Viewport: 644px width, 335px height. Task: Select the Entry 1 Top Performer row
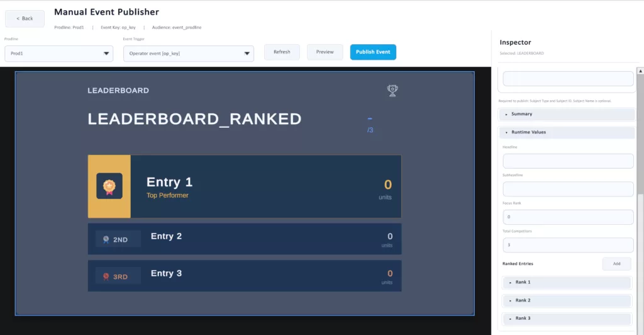[x=245, y=186]
